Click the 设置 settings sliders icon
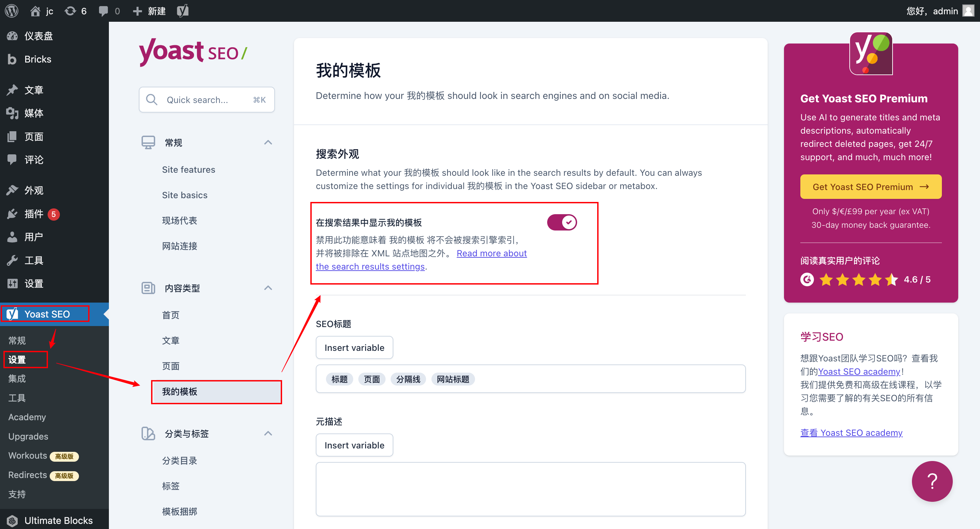This screenshot has height=529, width=980. pos(12,284)
